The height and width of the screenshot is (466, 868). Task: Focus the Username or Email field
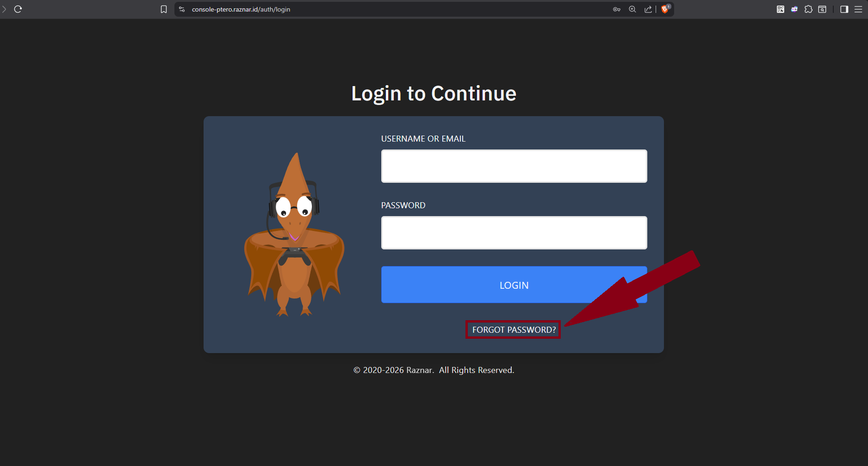point(514,166)
